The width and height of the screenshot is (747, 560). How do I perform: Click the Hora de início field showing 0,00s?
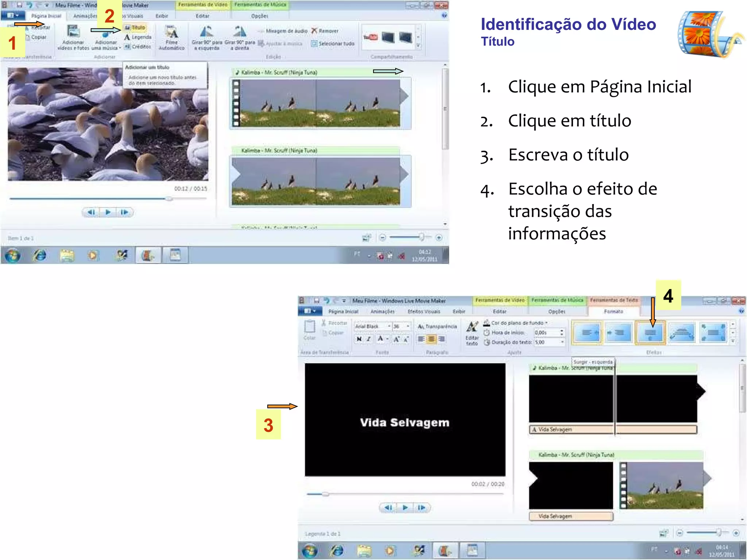point(546,332)
